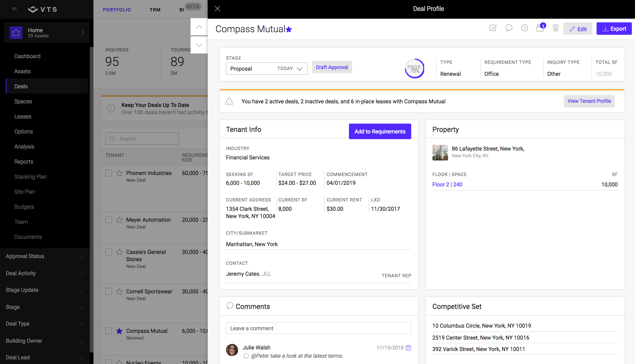Screen dimensions: 635x364
Task: Check the Phonem Industries row checkbox
Action: (x=109, y=173)
